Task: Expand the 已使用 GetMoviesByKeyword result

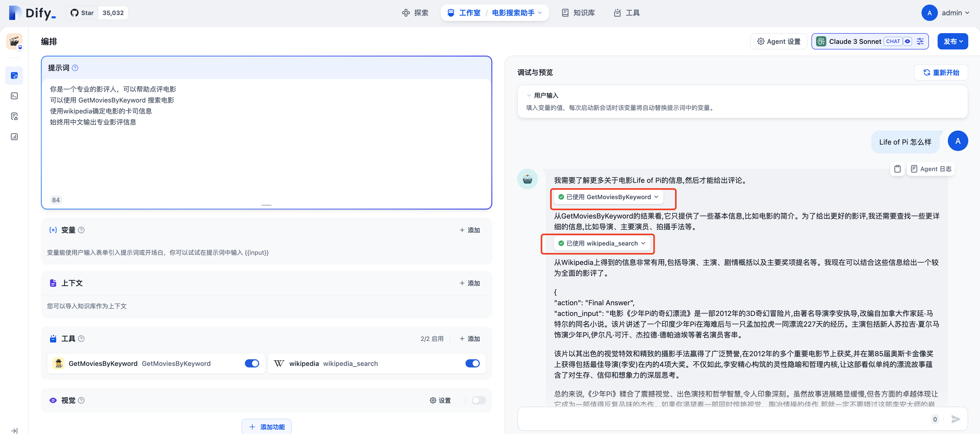Action: [x=608, y=197]
